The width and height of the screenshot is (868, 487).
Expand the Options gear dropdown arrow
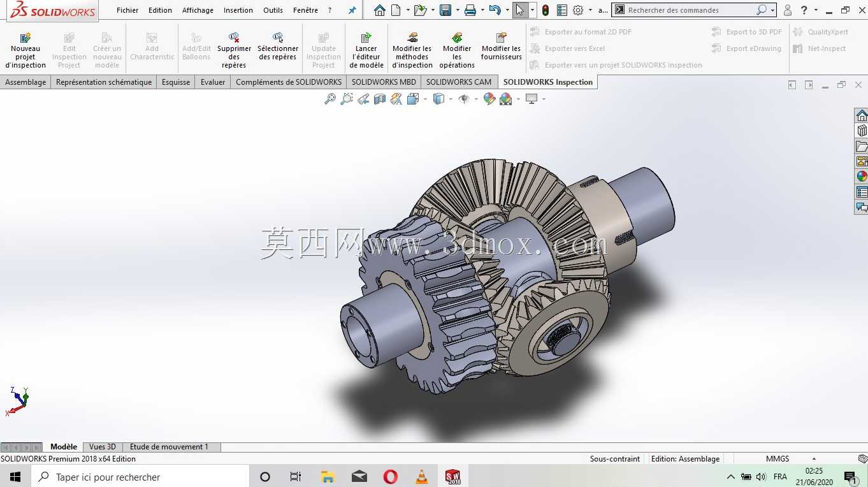coord(590,10)
